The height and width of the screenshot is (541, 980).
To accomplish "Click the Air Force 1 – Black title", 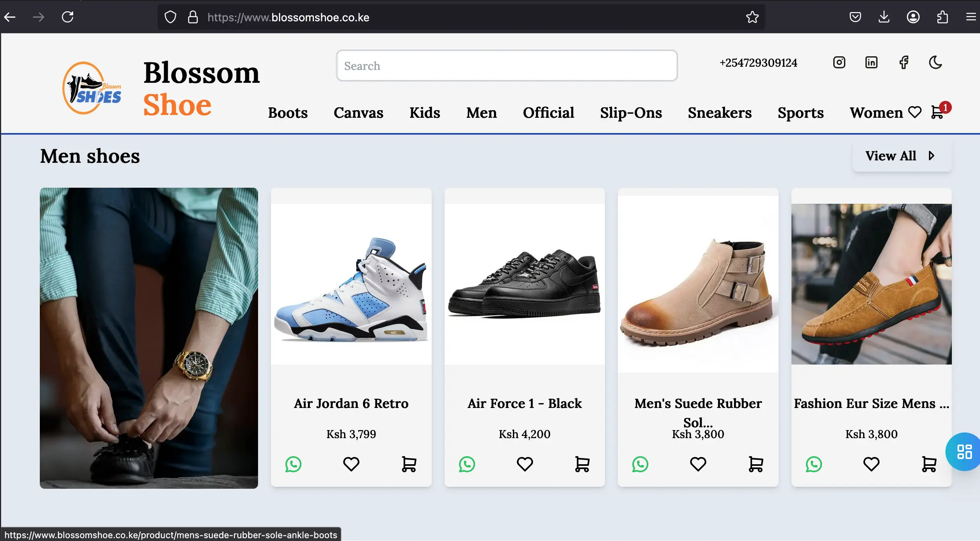I will [x=525, y=403].
